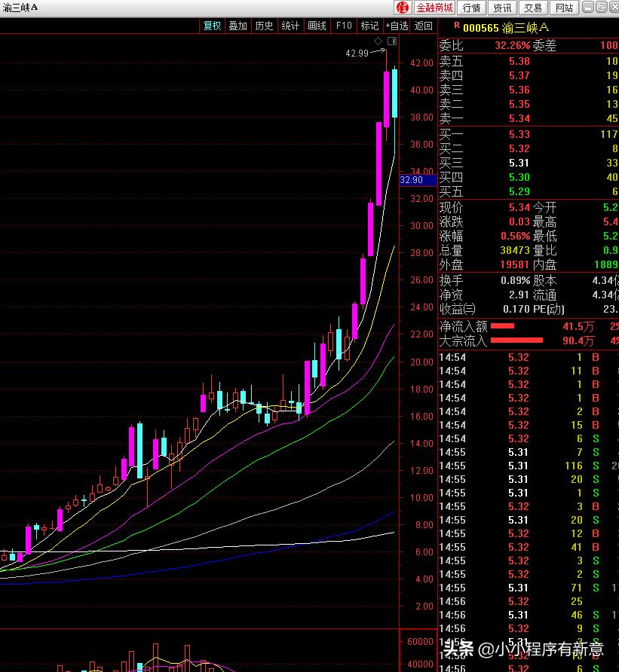Open the 网站 website menu

(564, 8)
